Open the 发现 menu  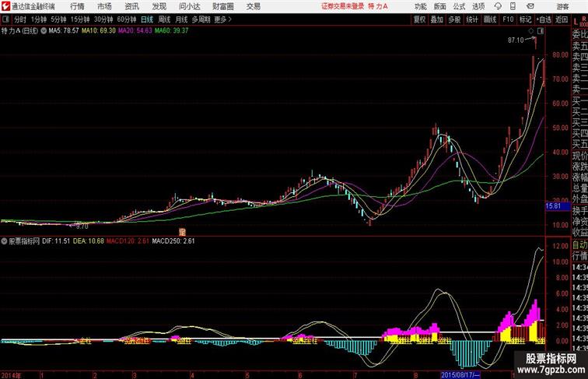pos(159,6)
